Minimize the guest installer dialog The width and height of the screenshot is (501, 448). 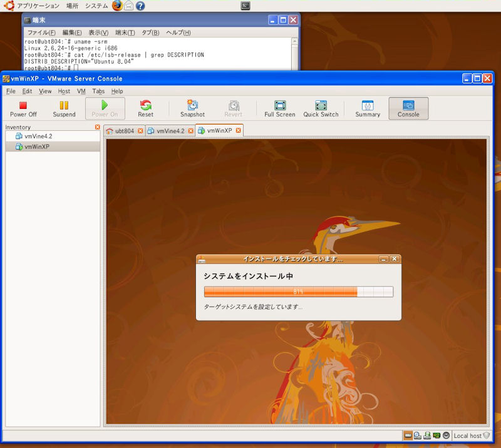383,259
